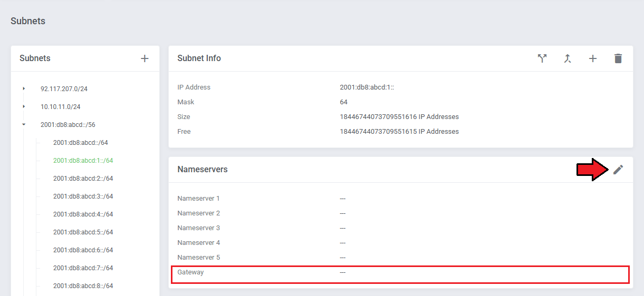Screen dimensions: 644x296
Task: Open subnet 2001:db8:abcd:4::/64
Action: (x=83, y=214)
